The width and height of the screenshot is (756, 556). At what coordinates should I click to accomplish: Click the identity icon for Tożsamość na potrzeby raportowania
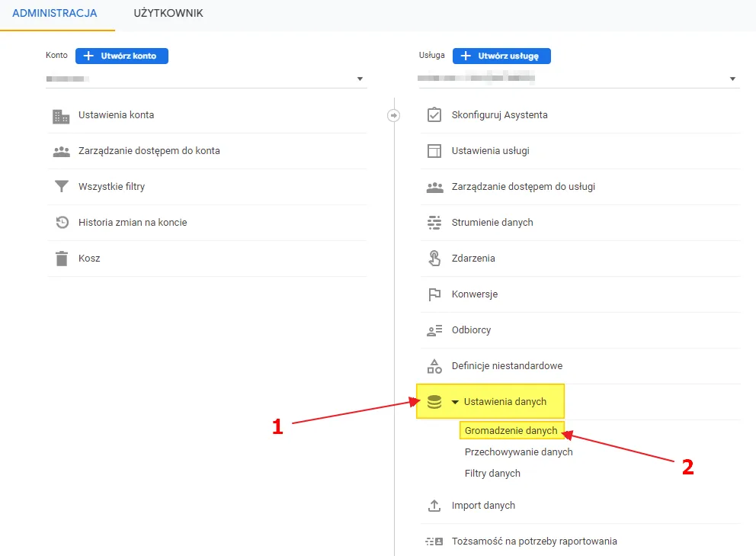(434, 542)
